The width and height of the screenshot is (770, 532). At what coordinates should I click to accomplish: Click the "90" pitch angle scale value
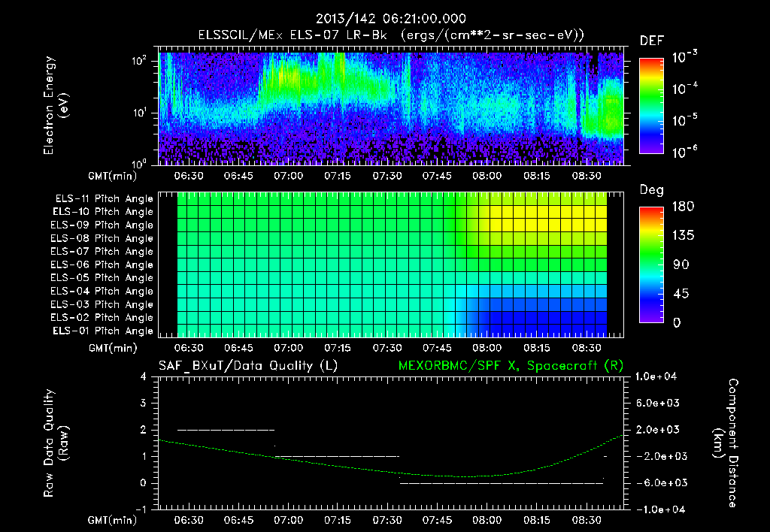click(681, 264)
